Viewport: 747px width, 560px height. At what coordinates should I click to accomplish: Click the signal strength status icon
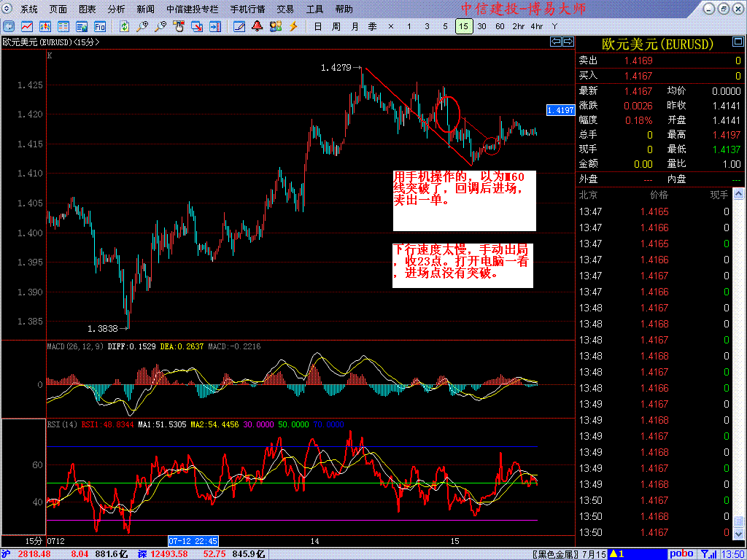coord(711,554)
